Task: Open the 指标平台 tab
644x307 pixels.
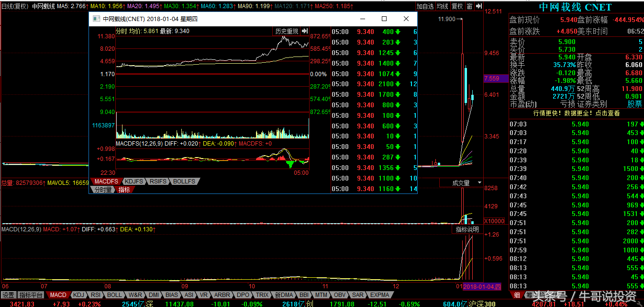Action: (x=31, y=295)
